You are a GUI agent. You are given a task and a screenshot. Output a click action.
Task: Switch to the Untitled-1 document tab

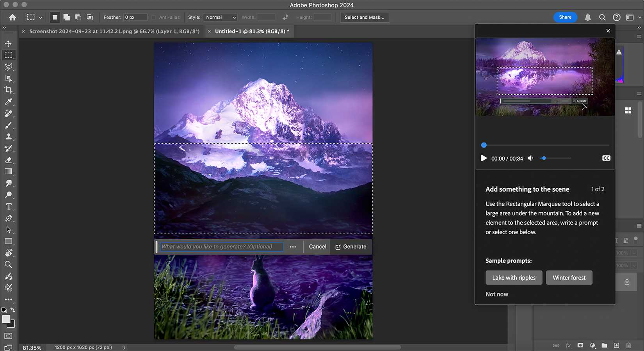point(252,31)
